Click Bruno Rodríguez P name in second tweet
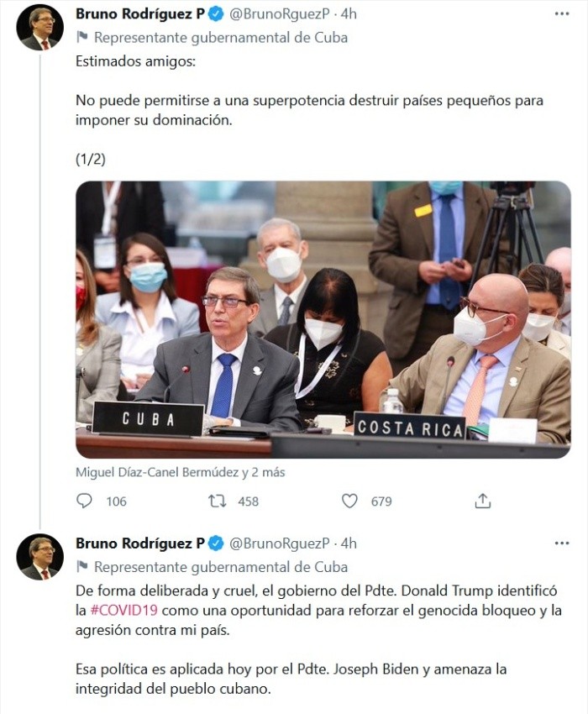This screenshot has height=714, width=588. [140, 543]
